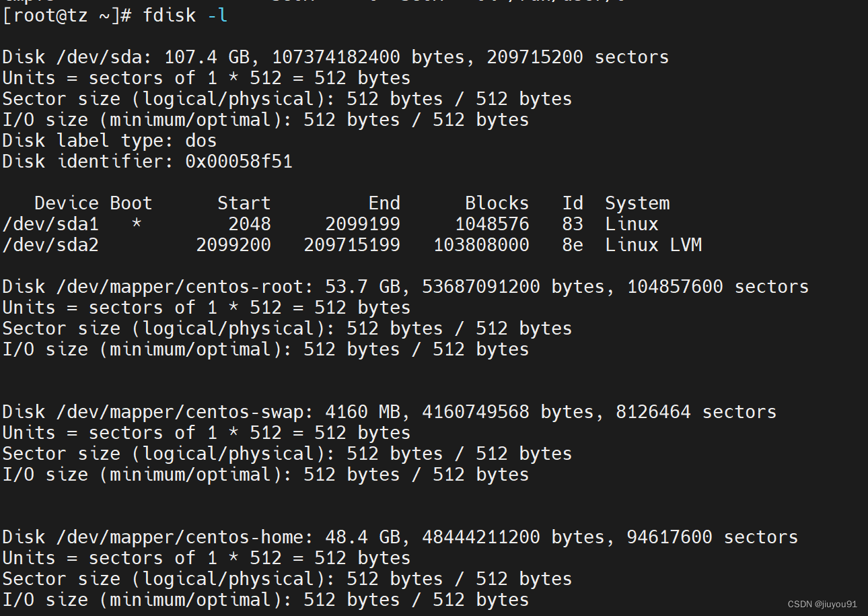Click the /dev/sda2 device entry
Image resolution: width=868 pixels, height=616 pixels.
(x=50, y=245)
